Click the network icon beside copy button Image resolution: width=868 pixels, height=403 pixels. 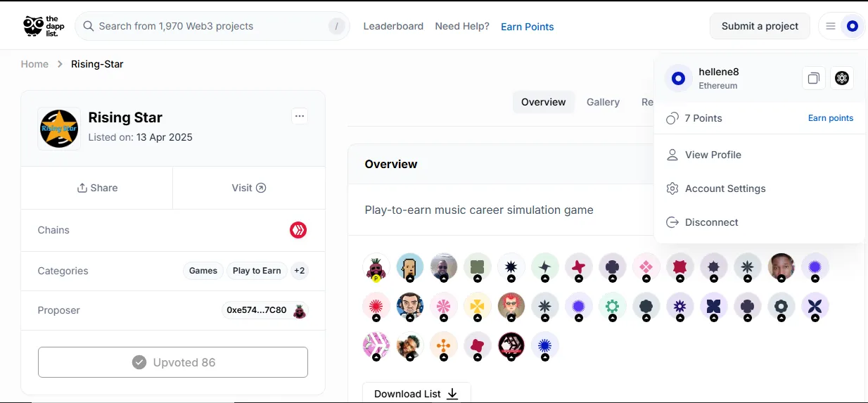(x=842, y=78)
